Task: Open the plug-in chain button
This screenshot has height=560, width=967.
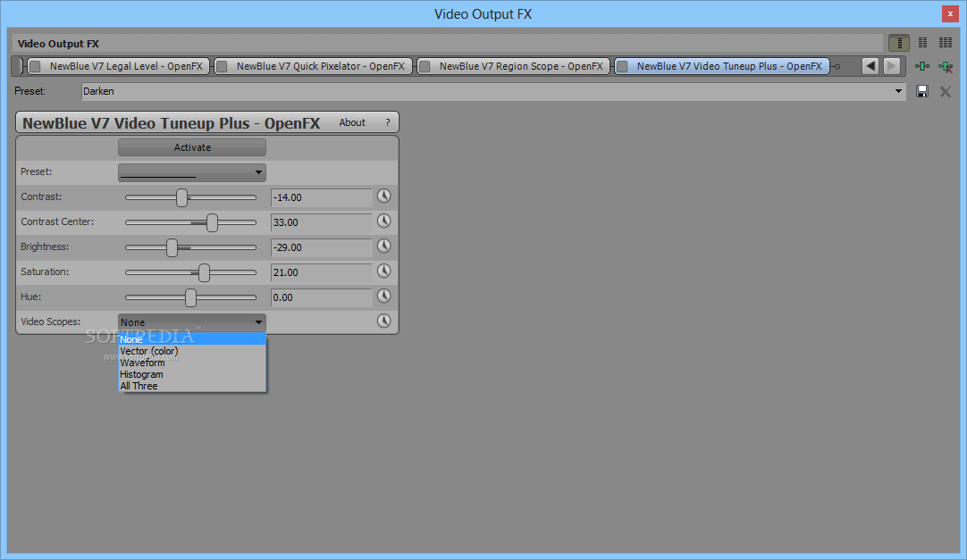Action: pyautogui.click(x=922, y=66)
